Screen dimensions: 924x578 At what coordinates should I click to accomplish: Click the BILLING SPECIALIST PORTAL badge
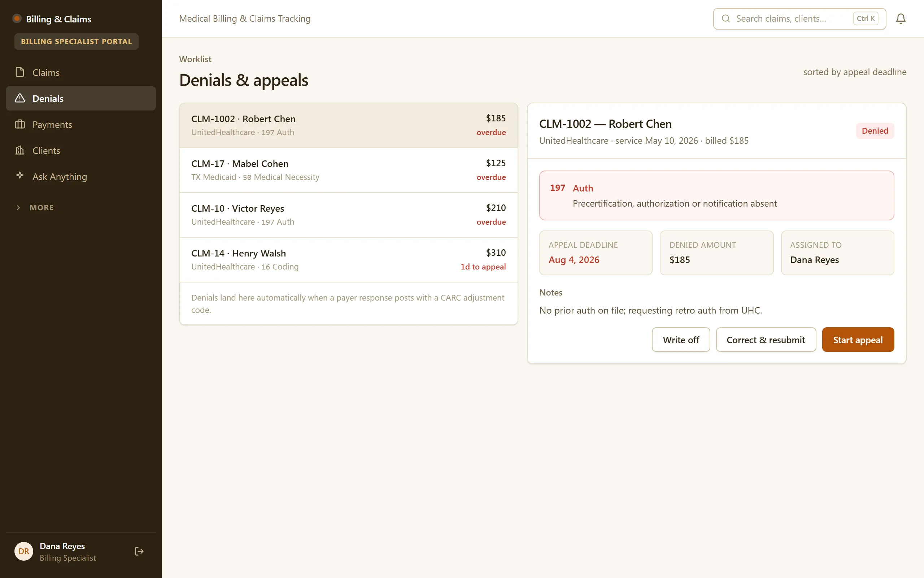(77, 41)
